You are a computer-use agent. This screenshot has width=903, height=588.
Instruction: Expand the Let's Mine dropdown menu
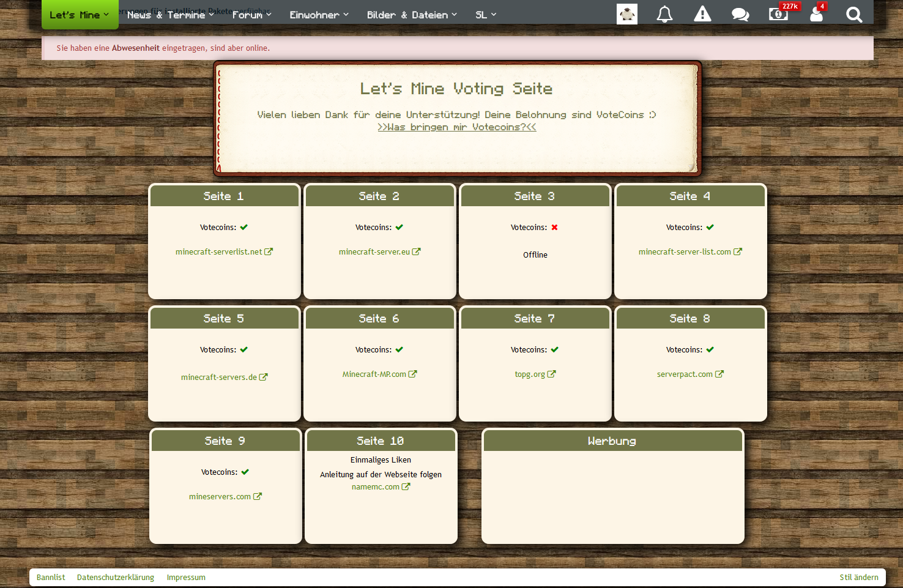80,15
